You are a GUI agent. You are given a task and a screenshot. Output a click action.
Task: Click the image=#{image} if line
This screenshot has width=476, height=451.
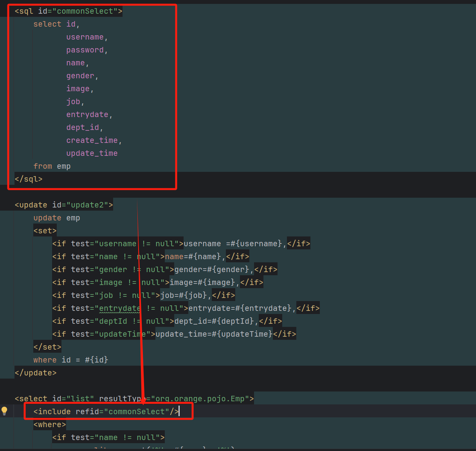tap(158, 282)
